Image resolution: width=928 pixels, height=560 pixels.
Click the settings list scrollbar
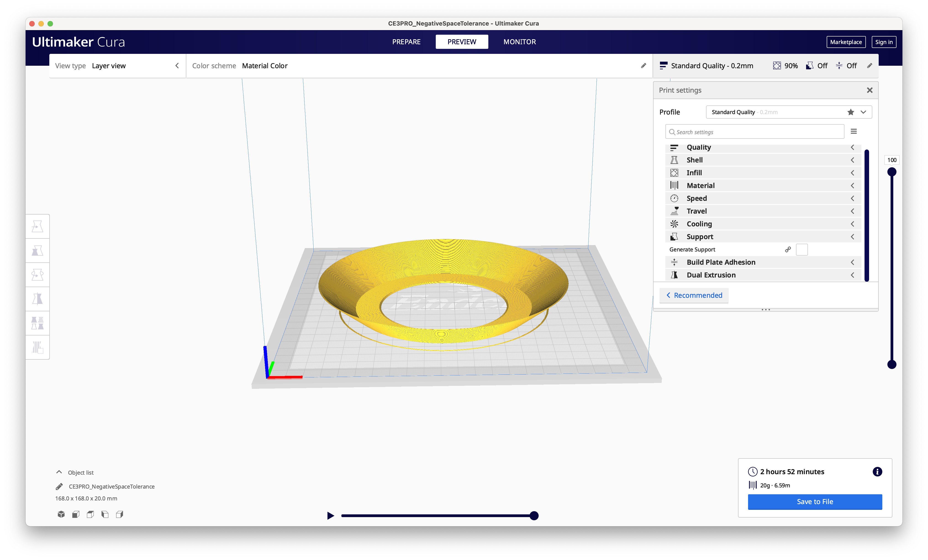[x=867, y=215]
